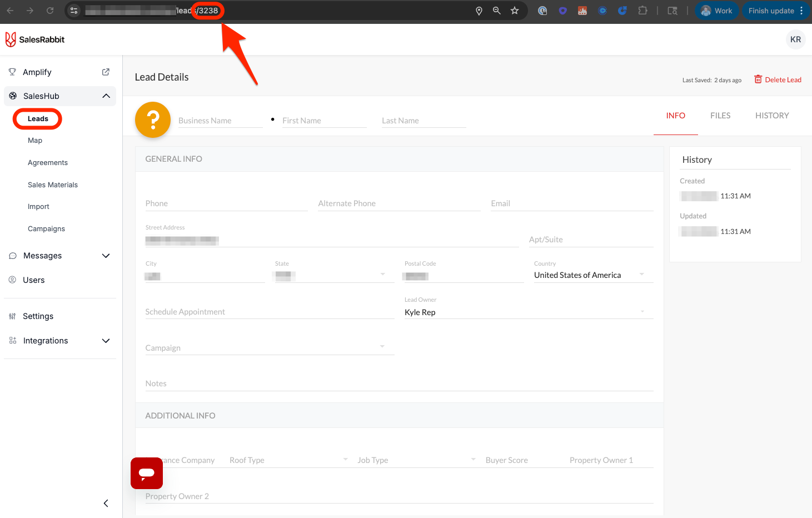
Task: Expand the Integrations menu section
Action: [106, 341]
